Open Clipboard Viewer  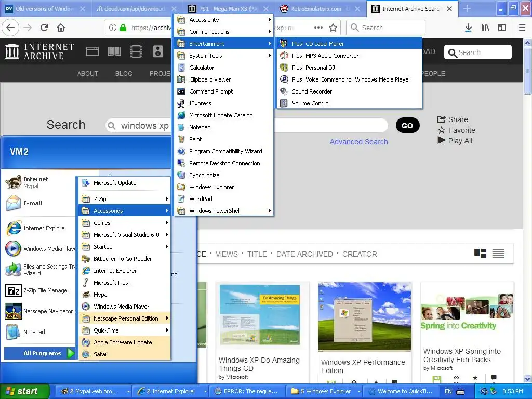(x=224, y=79)
